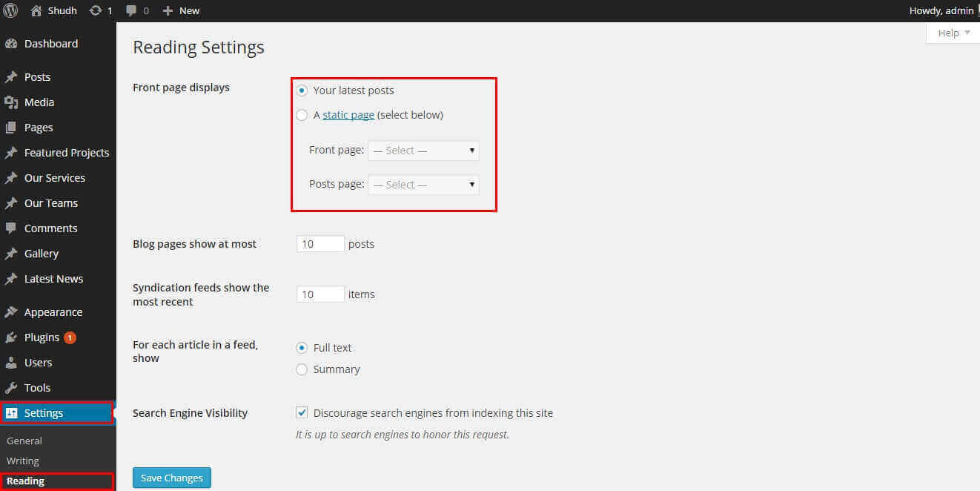The height and width of the screenshot is (491, 980).
Task: Follow the static page link
Action: (x=348, y=115)
